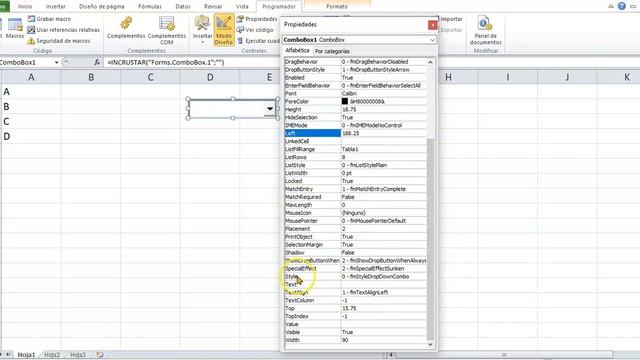The width and height of the screenshot is (640, 360).
Task: Toggle Usar referencias relativas
Action: 63,30
